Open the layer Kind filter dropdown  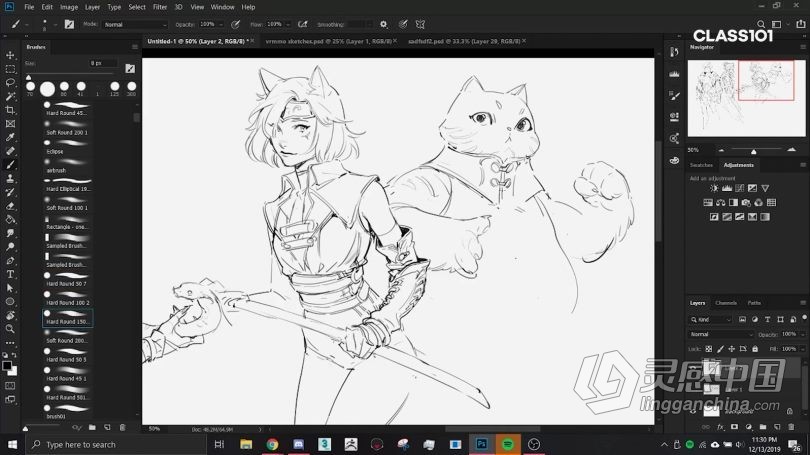[x=711, y=320]
